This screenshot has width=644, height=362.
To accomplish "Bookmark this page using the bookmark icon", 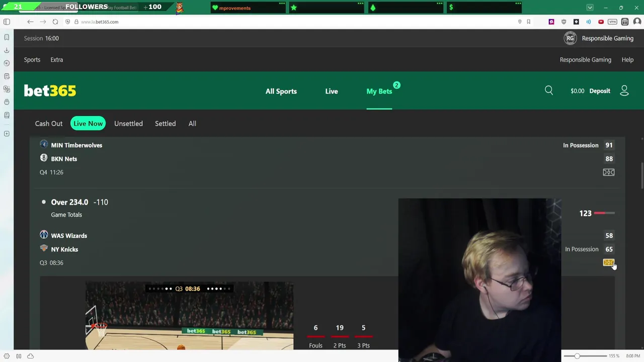I will click(528, 22).
